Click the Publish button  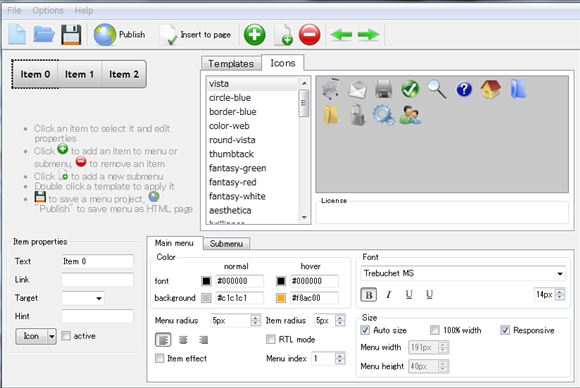pyautogui.click(x=119, y=35)
